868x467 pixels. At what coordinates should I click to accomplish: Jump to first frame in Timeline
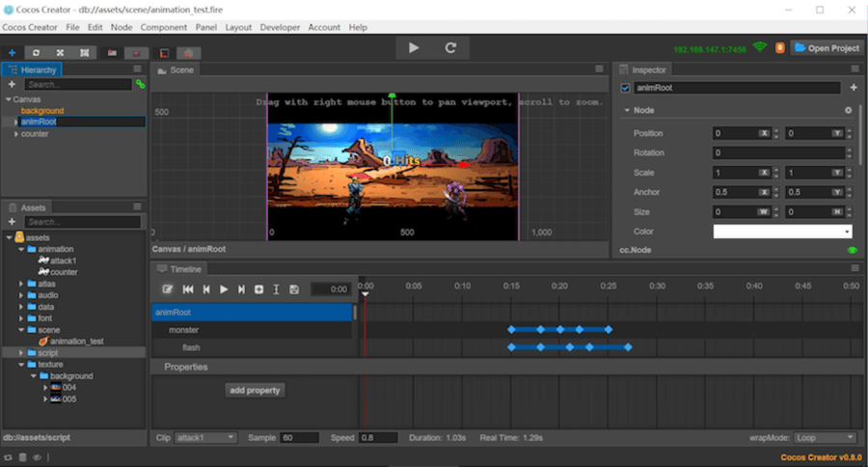click(188, 288)
